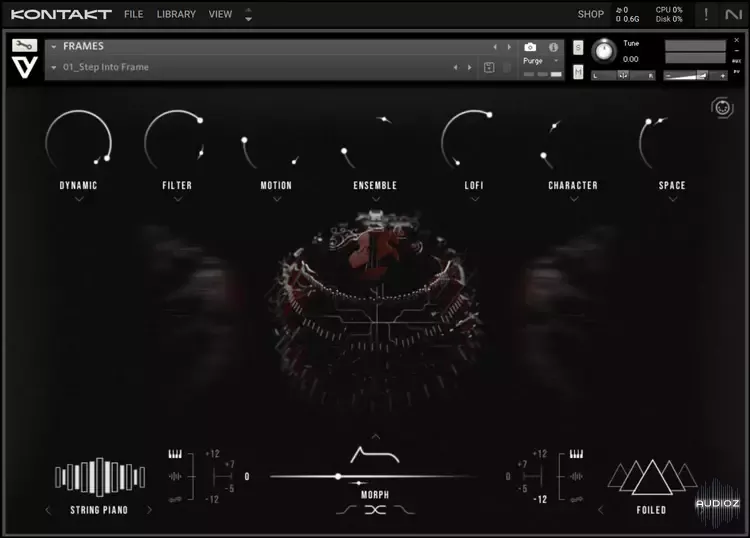
Task: Open the FRAMES instrument dropdown arrow
Action: click(54, 46)
